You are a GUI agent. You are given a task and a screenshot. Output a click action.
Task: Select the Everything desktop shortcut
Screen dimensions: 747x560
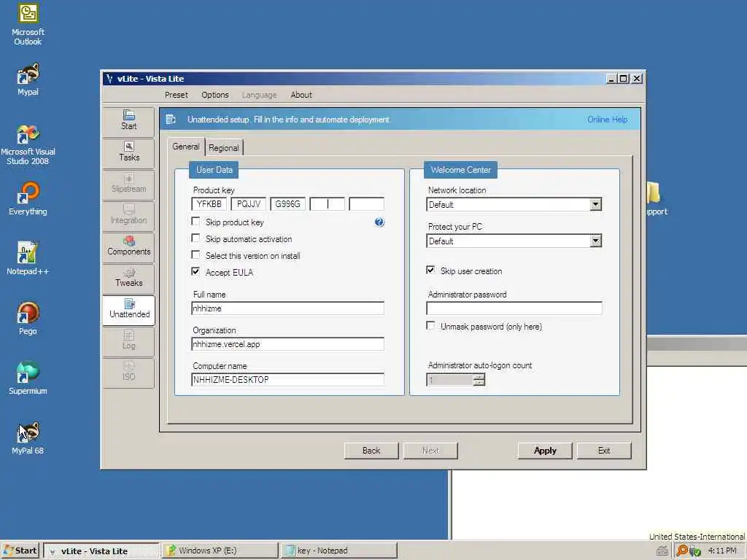(28, 199)
